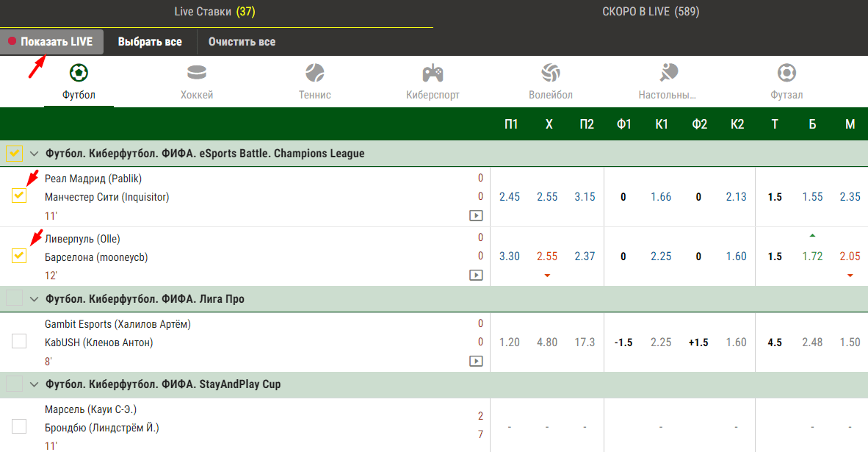Open the Реал Мадрид (Pablik) match
The width and height of the screenshot is (868, 452).
pyautogui.click(x=93, y=179)
